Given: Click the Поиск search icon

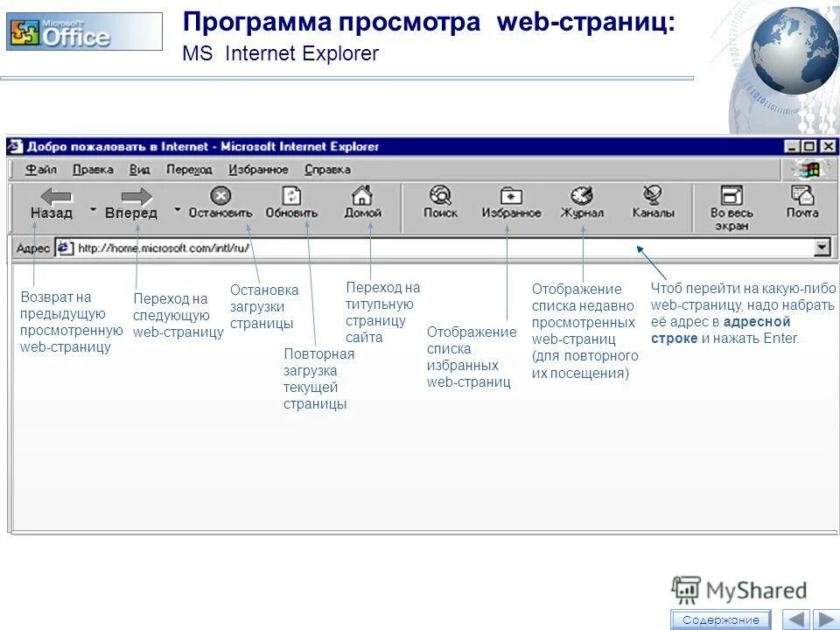Looking at the screenshot, I should 440,193.
